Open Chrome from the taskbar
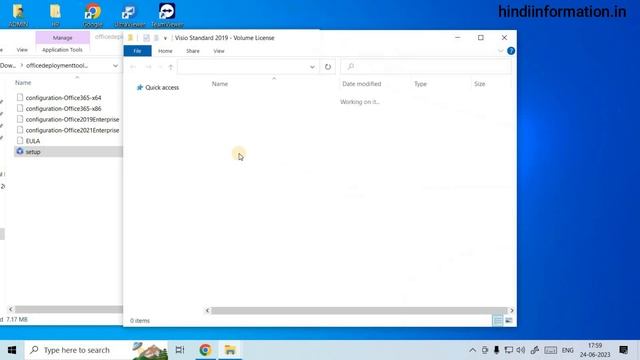Viewport: 640px width, 360px height. pyautogui.click(x=205, y=350)
